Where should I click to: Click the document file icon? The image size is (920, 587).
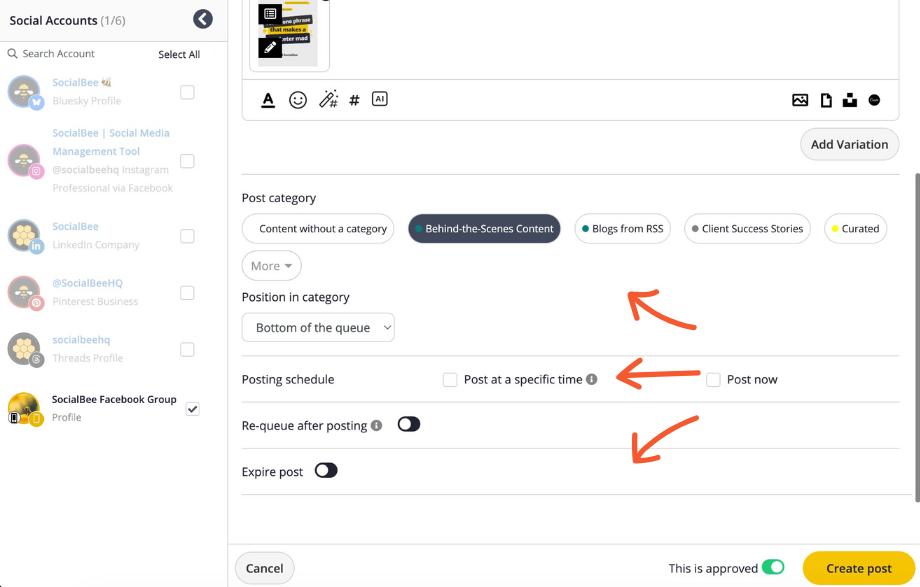pos(826,100)
